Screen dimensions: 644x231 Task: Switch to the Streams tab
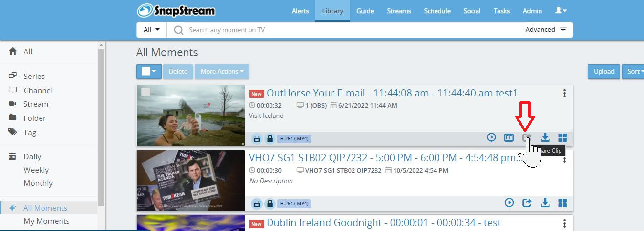(x=399, y=11)
